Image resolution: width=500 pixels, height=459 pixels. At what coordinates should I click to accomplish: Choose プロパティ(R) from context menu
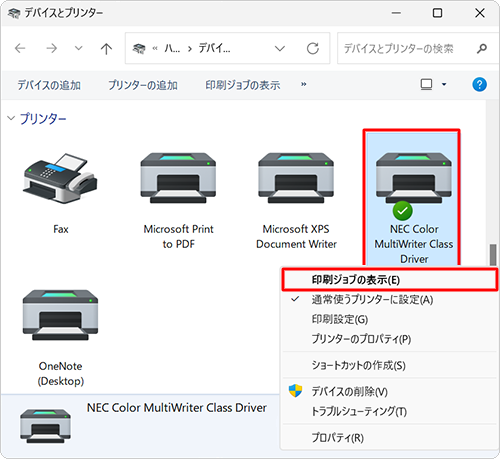(390, 437)
